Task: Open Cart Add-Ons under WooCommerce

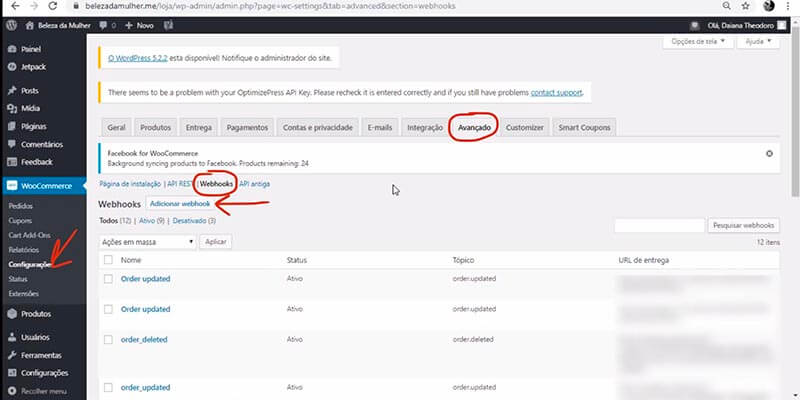Action: pos(29,235)
